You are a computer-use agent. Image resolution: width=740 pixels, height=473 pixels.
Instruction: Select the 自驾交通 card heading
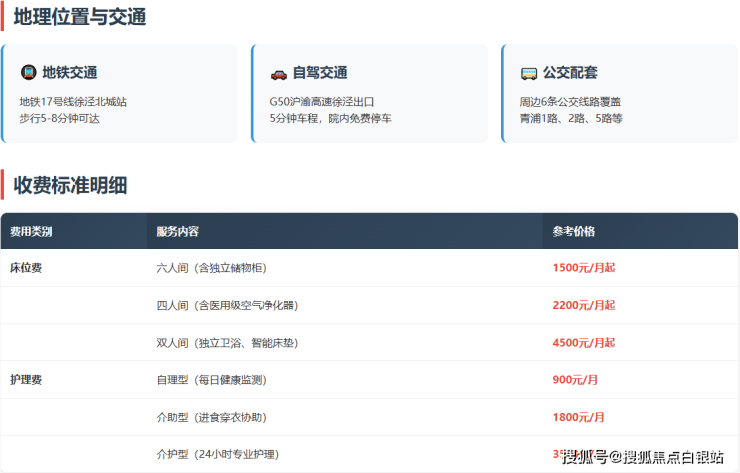tap(319, 73)
